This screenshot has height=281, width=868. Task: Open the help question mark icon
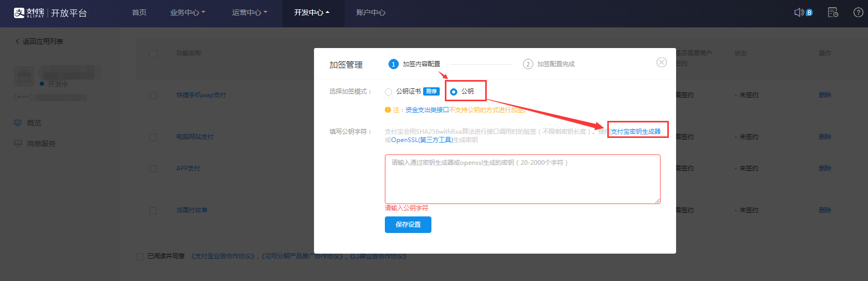click(858, 12)
